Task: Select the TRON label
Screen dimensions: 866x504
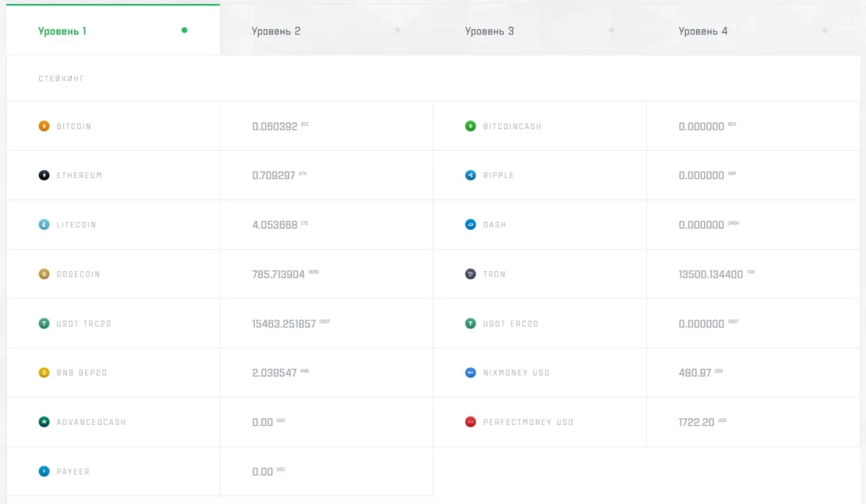Action: [495, 274]
